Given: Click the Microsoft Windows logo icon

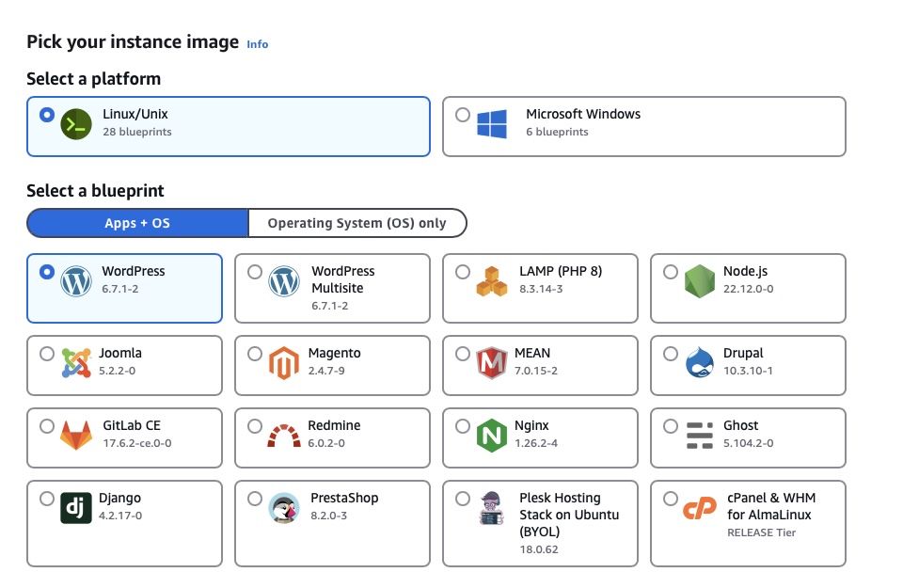Looking at the screenshot, I should [x=492, y=124].
